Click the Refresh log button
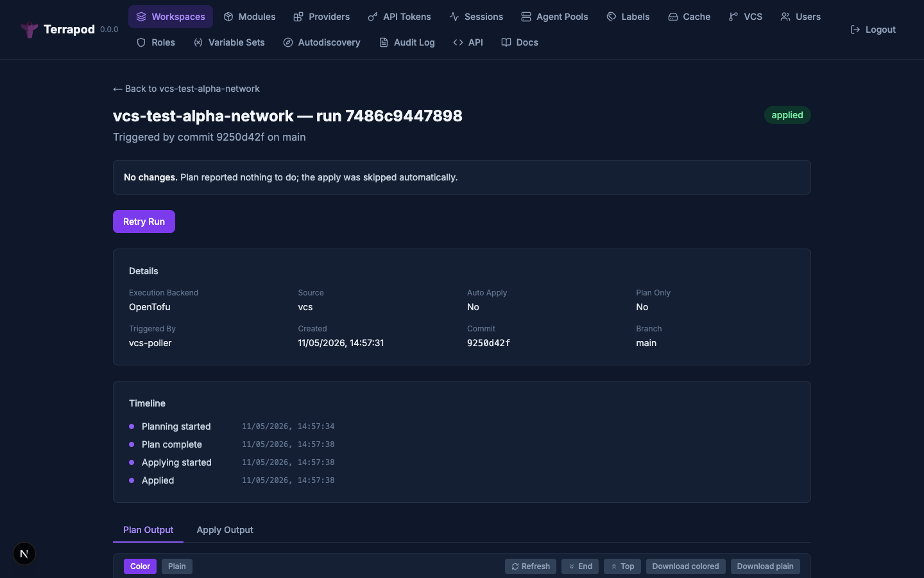The height and width of the screenshot is (578, 924). tap(531, 566)
